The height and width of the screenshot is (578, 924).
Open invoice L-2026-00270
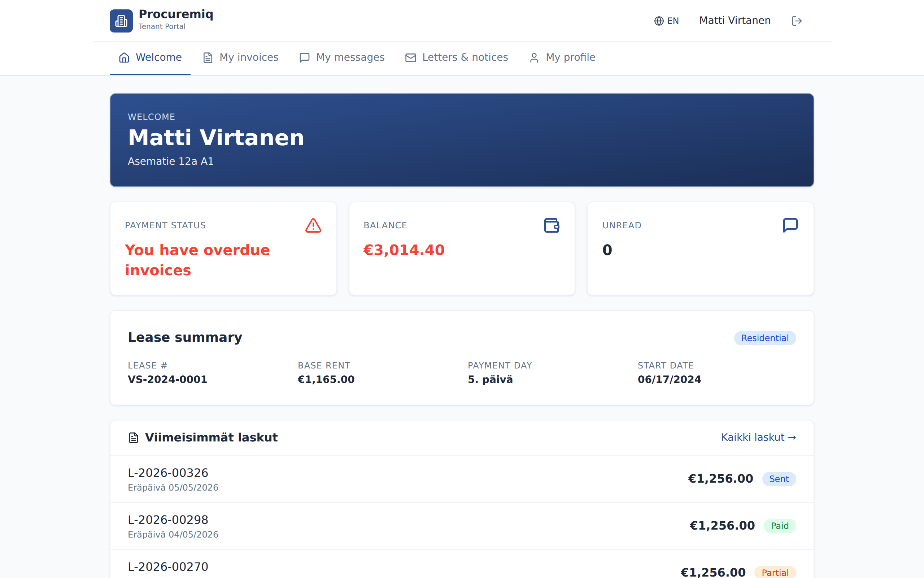[462, 564]
